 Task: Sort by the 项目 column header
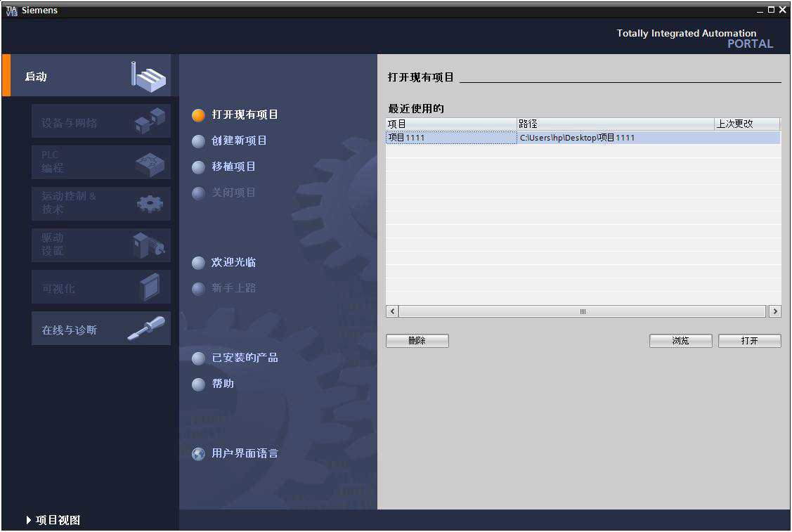pos(451,124)
